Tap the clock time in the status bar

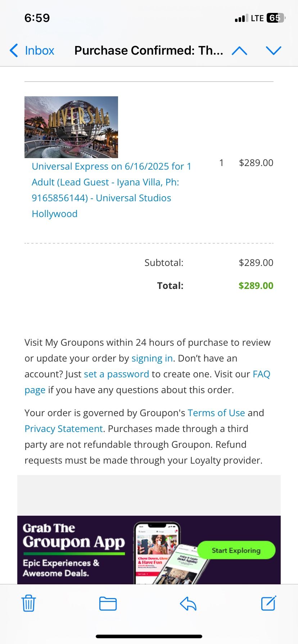[37, 18]
